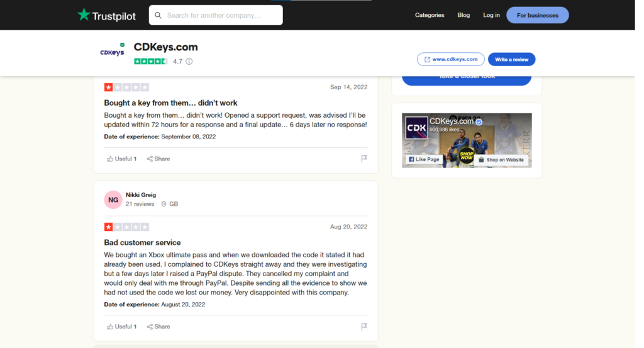644x348 pixels.
Task: Click the Aug 20, 2022 review date
Action: (348, 227)
